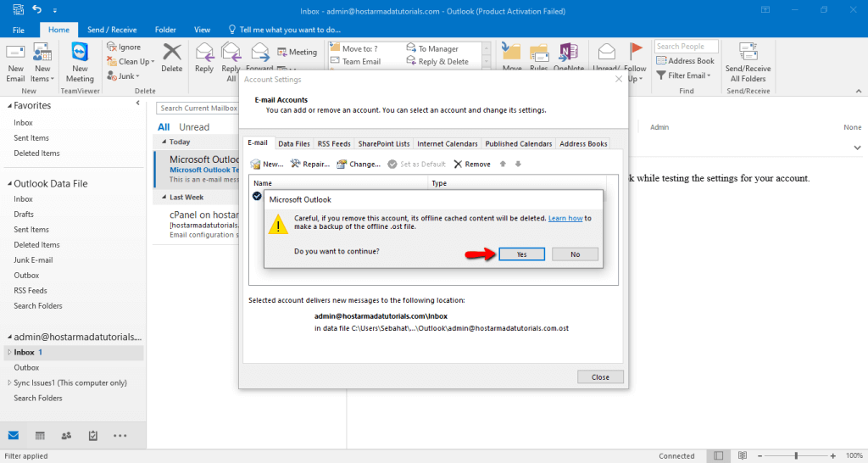Switch to Data Files tab

[294, 143]
